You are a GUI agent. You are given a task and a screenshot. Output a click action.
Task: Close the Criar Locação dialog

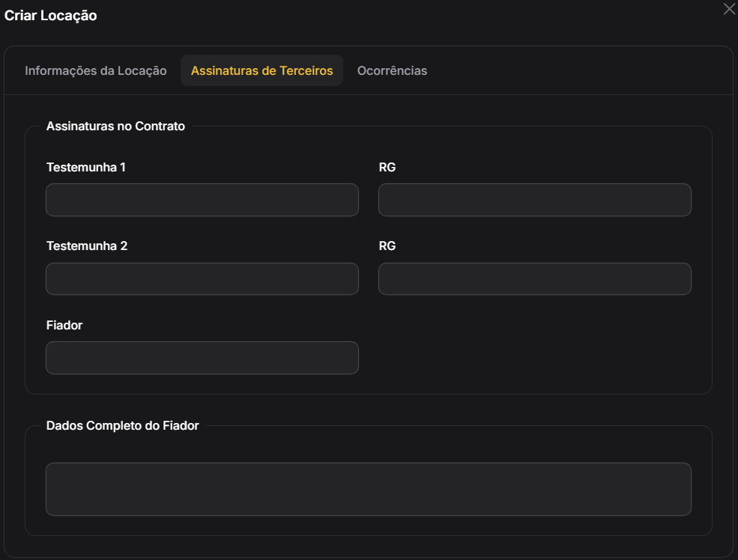pos(729,9)
